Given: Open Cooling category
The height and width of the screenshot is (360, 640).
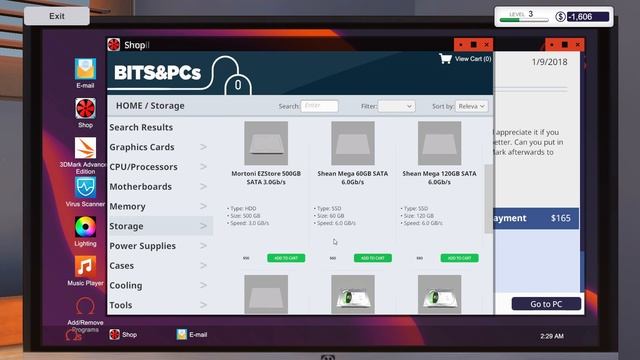Looking at the screenshot, I should (159, 285).
